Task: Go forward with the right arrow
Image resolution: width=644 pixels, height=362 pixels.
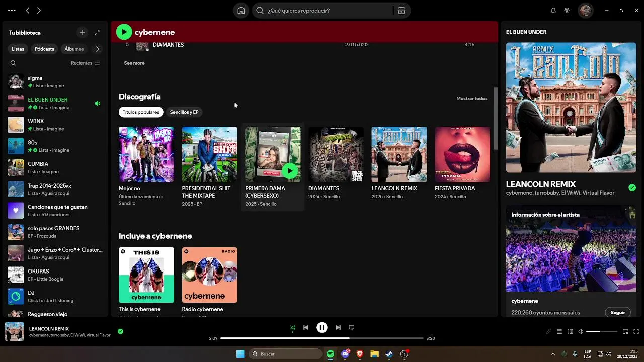Action: tap(39, 10)
